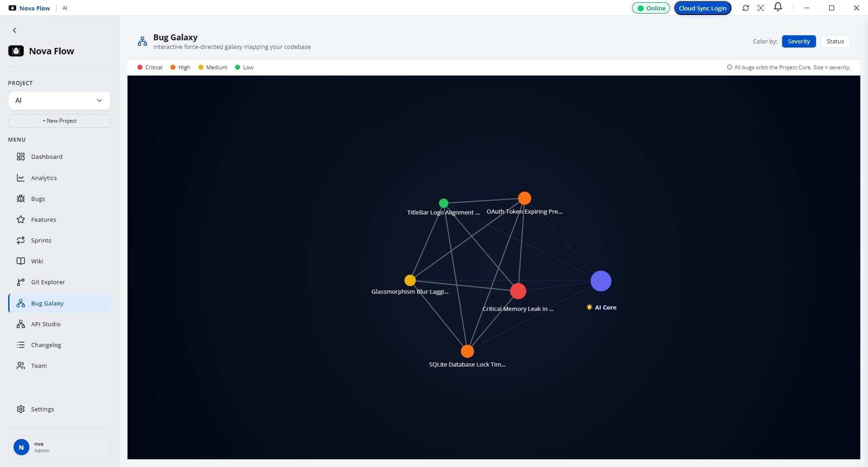868x467 pixels.
Task: Click the Cloud Sync Login button
Action: coord(703,8)
